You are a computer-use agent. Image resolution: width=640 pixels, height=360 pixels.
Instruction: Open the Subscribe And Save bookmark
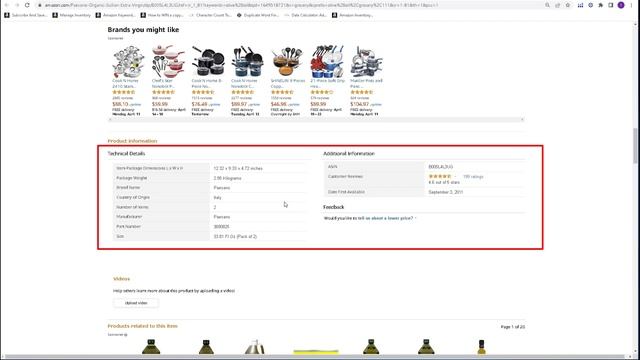click(x=26, y=15)
